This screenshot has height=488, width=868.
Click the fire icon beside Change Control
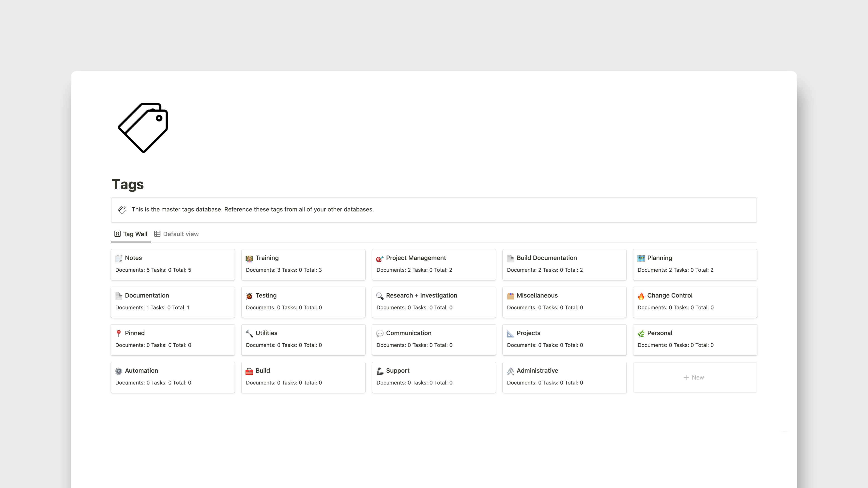point(641,296)
